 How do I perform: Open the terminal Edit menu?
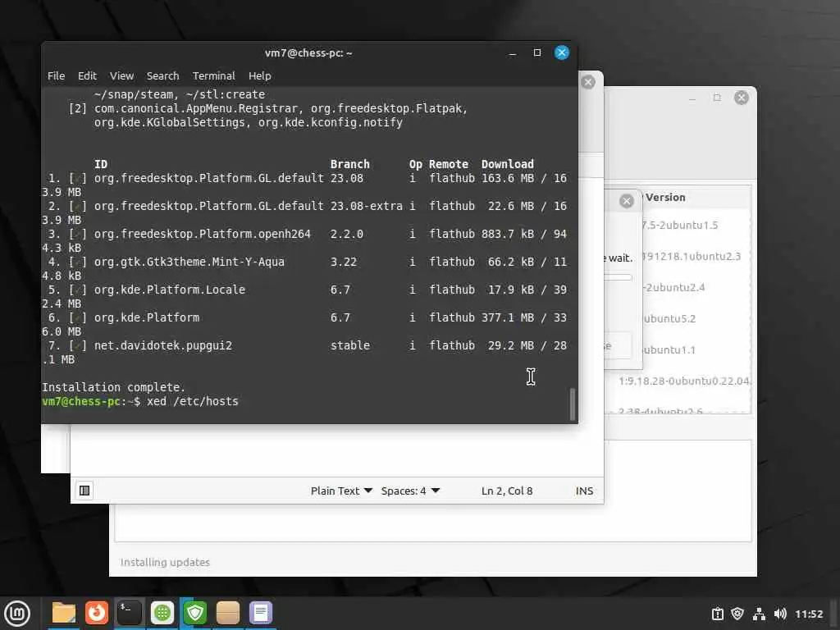(x=87, y=76)
